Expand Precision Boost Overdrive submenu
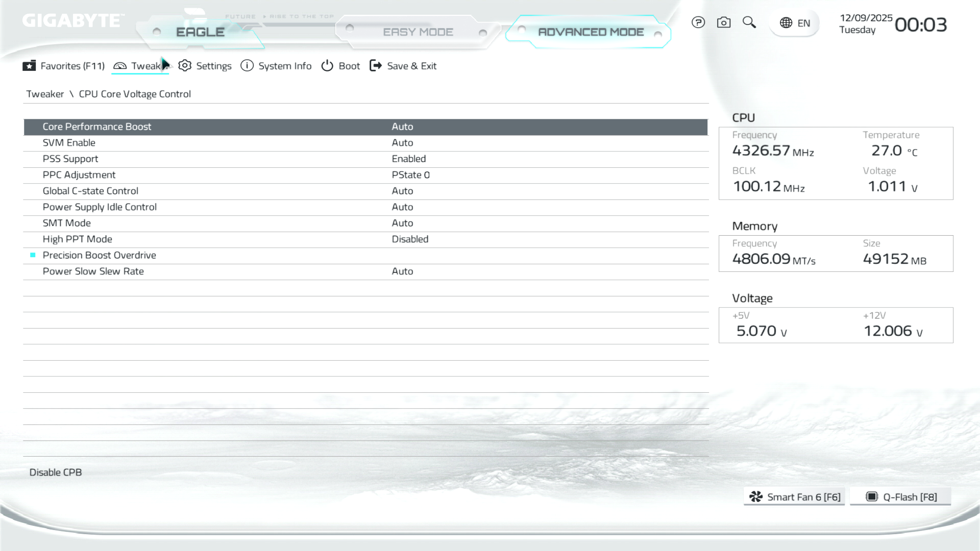Viewport: 980px width, 551px height. 99,255
